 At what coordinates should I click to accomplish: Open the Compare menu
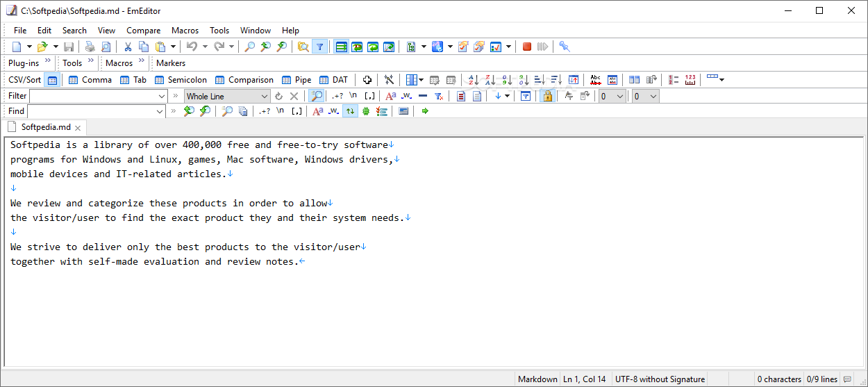point(144,30)
